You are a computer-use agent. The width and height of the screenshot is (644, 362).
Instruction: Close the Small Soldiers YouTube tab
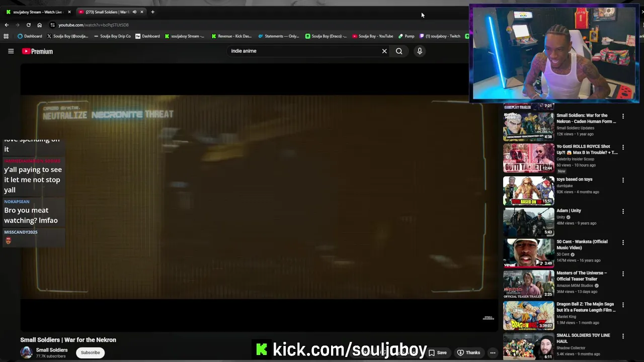pyautogui.click(x=142, y=12)
